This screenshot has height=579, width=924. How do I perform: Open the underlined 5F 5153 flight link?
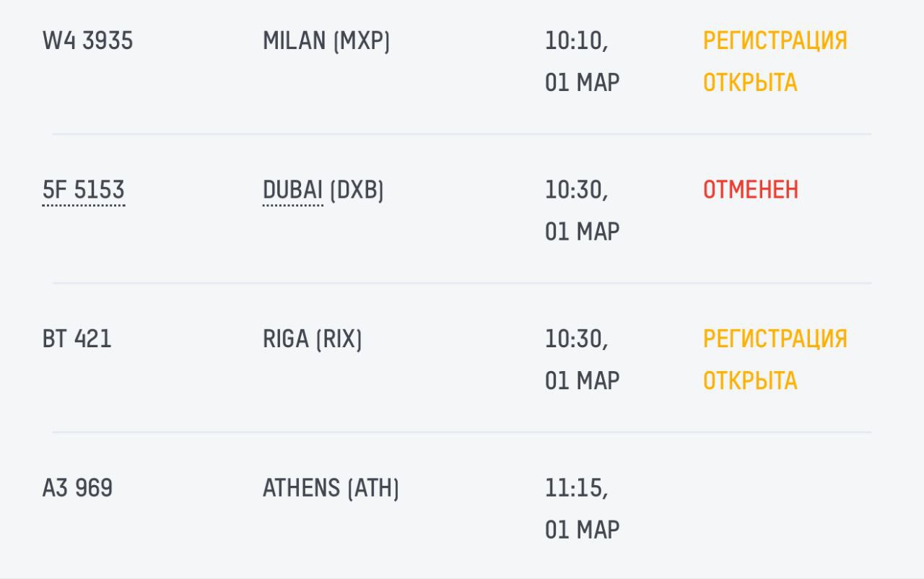coord(84,191)
